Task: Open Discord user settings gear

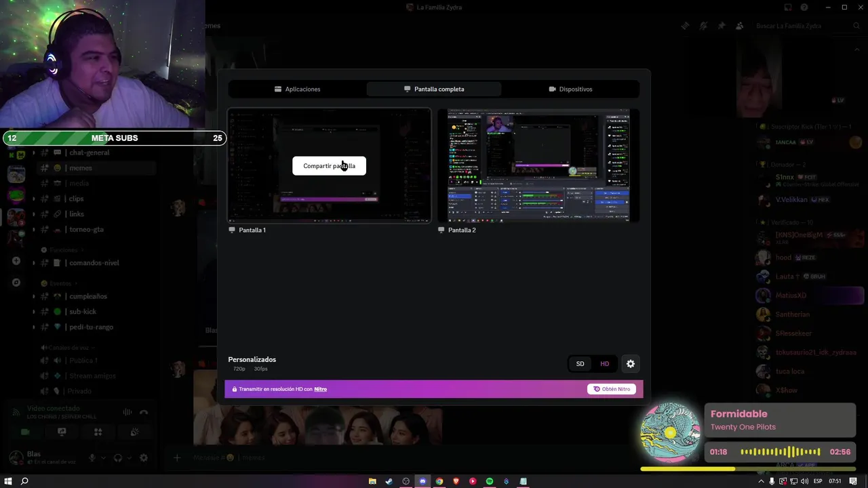Action: click(x=144, y=458)
